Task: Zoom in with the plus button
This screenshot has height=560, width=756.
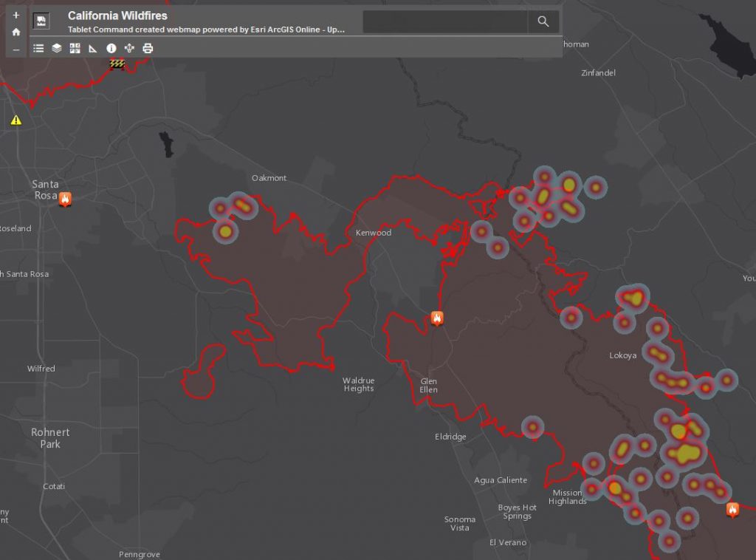Action: click(x=16, y=15)
